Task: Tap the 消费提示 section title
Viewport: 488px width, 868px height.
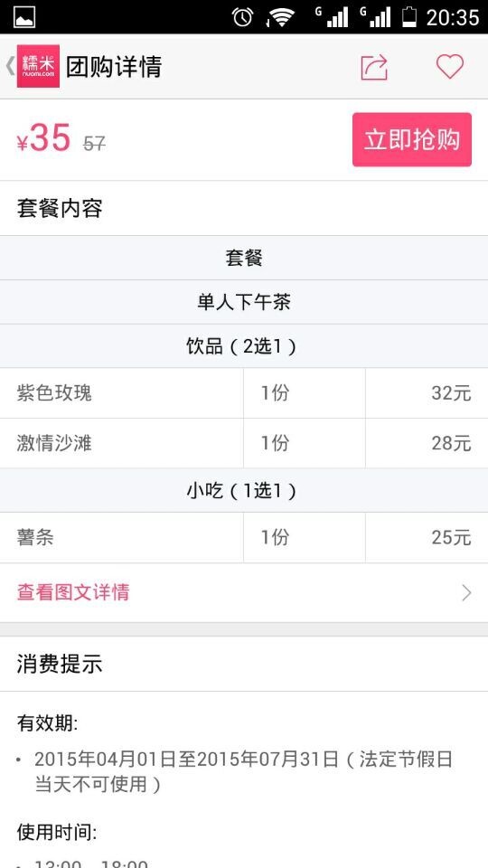Action: point(60,664)
